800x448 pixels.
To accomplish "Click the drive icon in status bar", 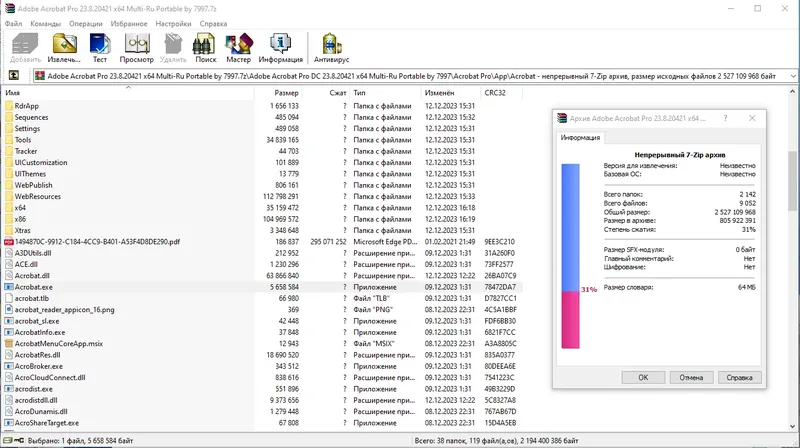I will pos(8,440).
